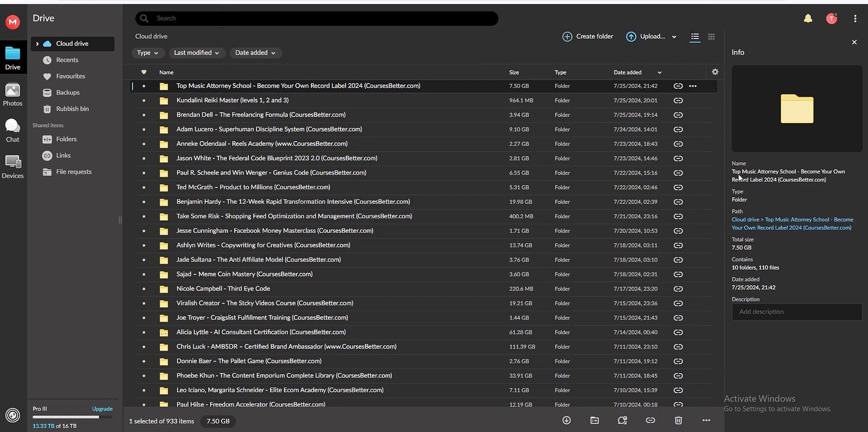Open the Chat section in sidebar
The height and width of the screenshot is (432, 868).
click(x=13, y=130)
